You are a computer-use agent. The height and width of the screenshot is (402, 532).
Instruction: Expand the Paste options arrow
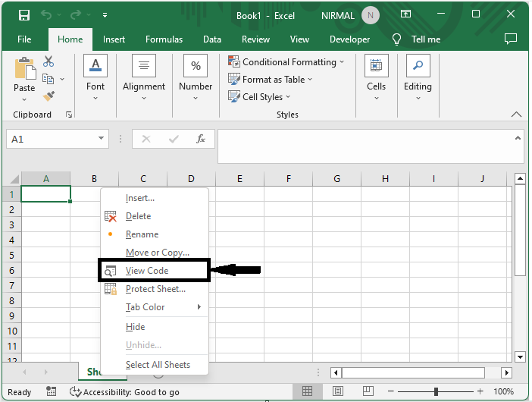24,99
